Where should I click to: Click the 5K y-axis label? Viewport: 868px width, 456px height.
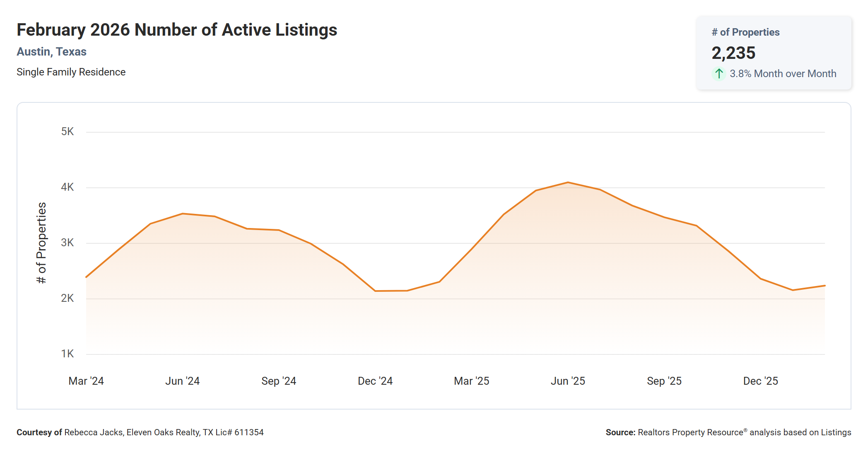pyautogui.click(x=68, y=132)
